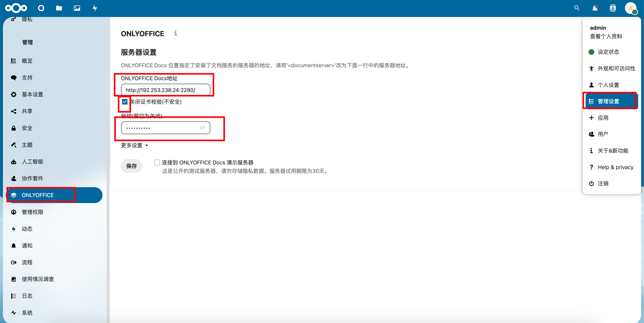The width and height of the screenshot is (644, 323).
Task: Toggle disable certificate verification checkbox
Action: tap(125, 102)
